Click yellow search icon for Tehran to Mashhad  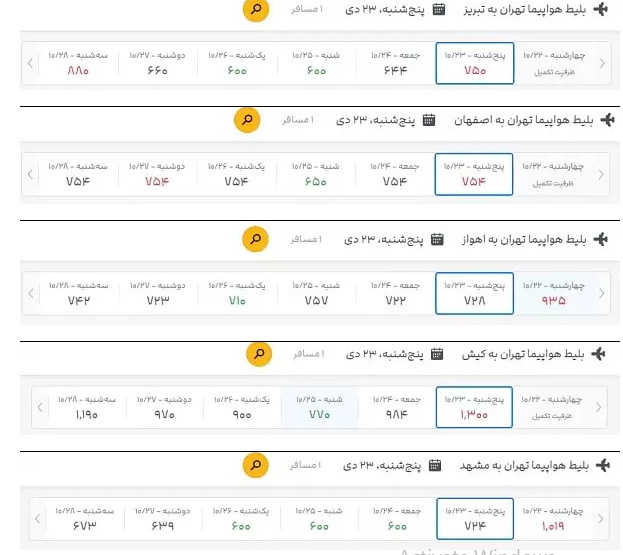[256, 465]
